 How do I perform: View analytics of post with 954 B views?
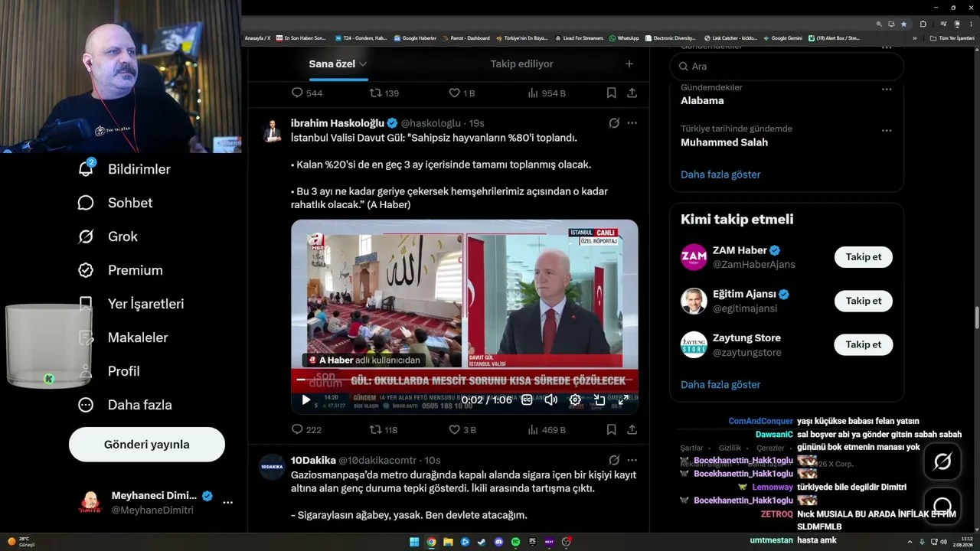click(547, 93)
